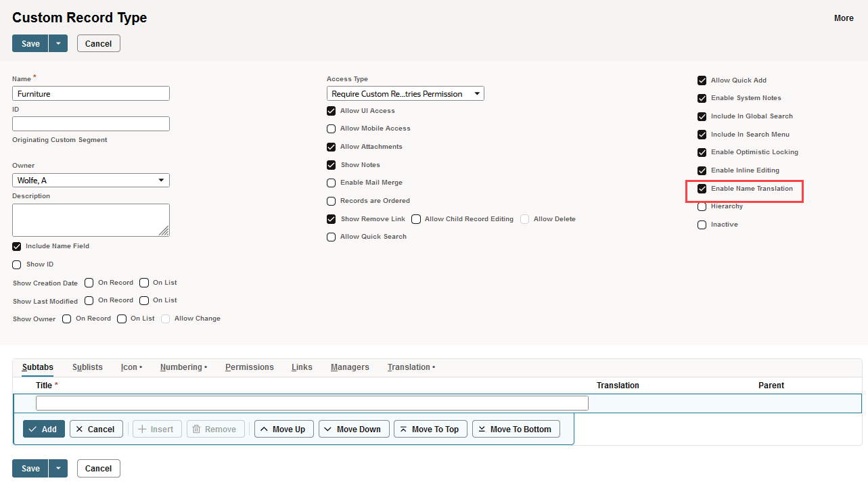
Task: Switch to the Links tab
Action: click(x=302, y=367)
